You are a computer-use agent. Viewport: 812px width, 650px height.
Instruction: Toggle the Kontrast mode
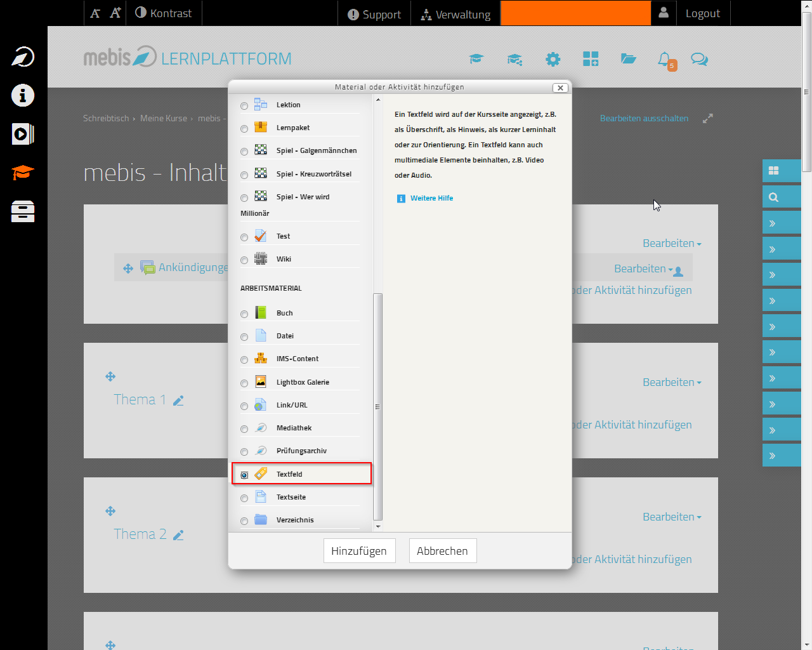pos(163,13)
